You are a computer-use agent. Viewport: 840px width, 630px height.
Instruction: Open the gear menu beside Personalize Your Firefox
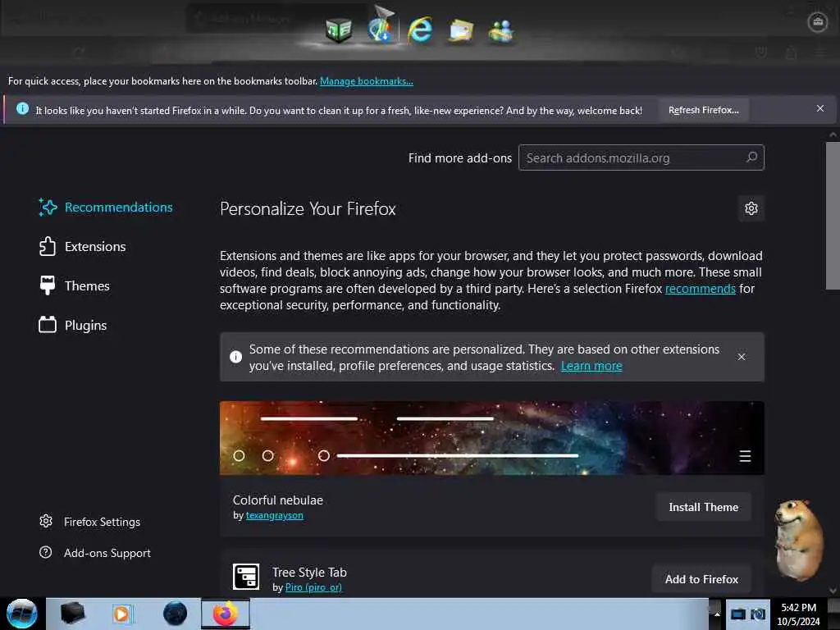pos(751,208)
